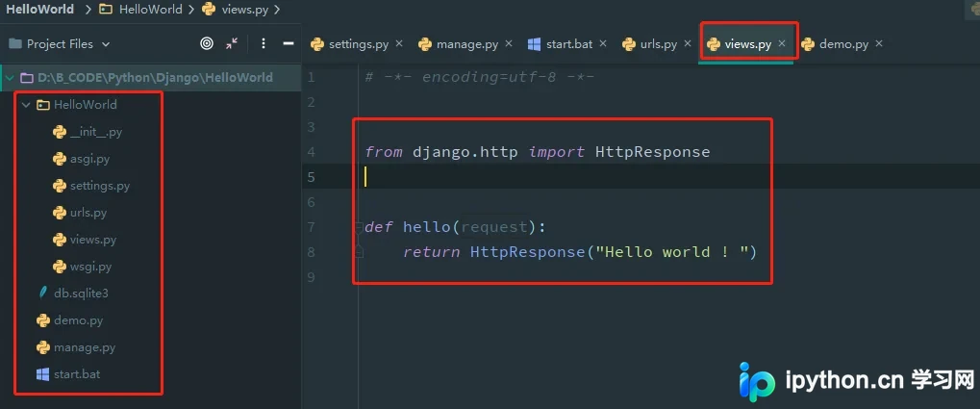The height and width of the screenshot is (409, 980).
Task: Close the start.bat tab
Action: 603,43
